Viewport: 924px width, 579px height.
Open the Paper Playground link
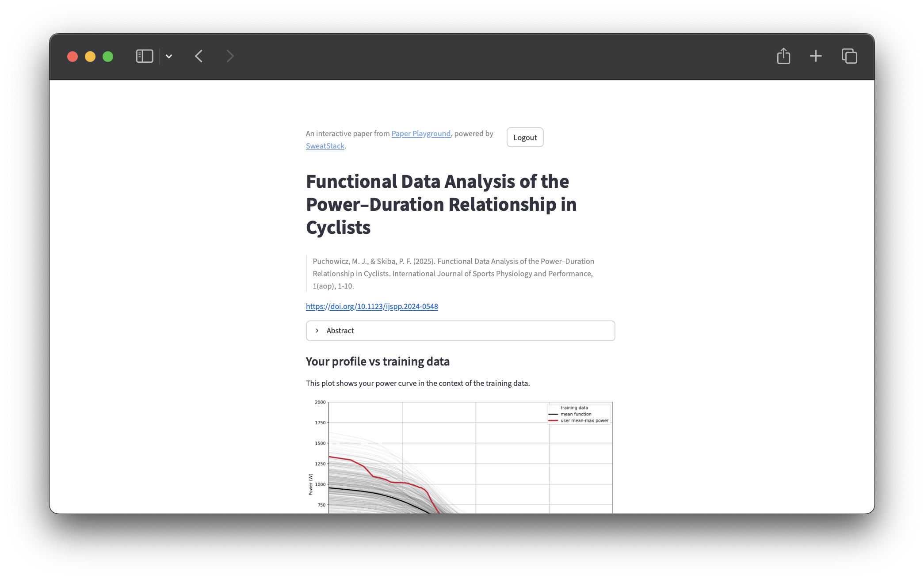coord(421,133)
